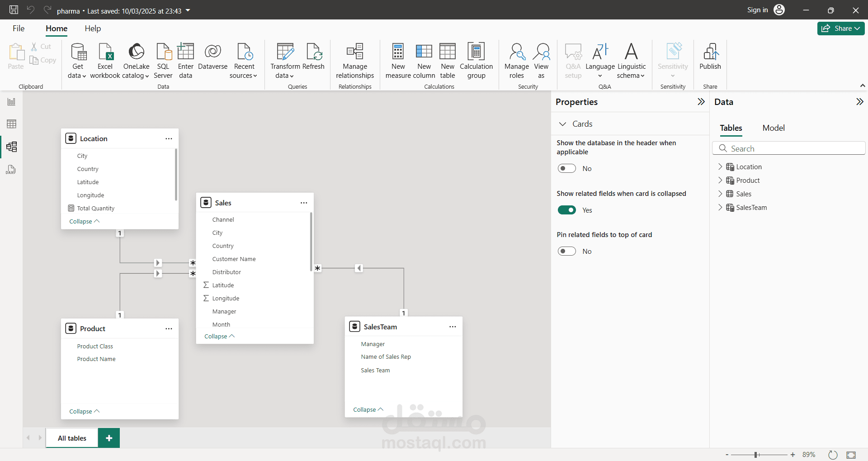Add a Calculation group

(x=476, y=61)
